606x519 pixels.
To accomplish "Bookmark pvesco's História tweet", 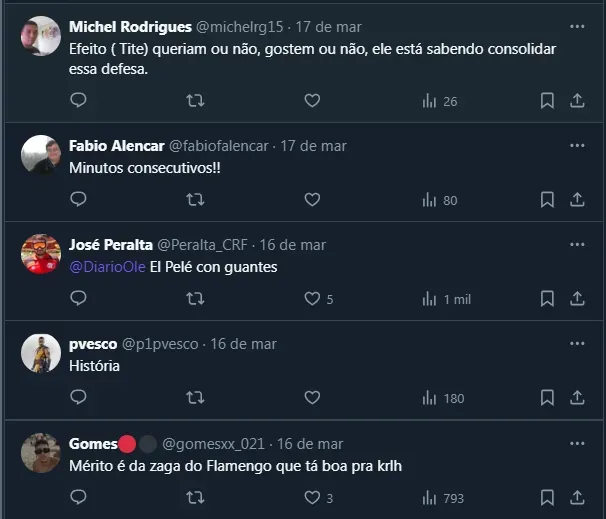I will click(x=547, y=398).
